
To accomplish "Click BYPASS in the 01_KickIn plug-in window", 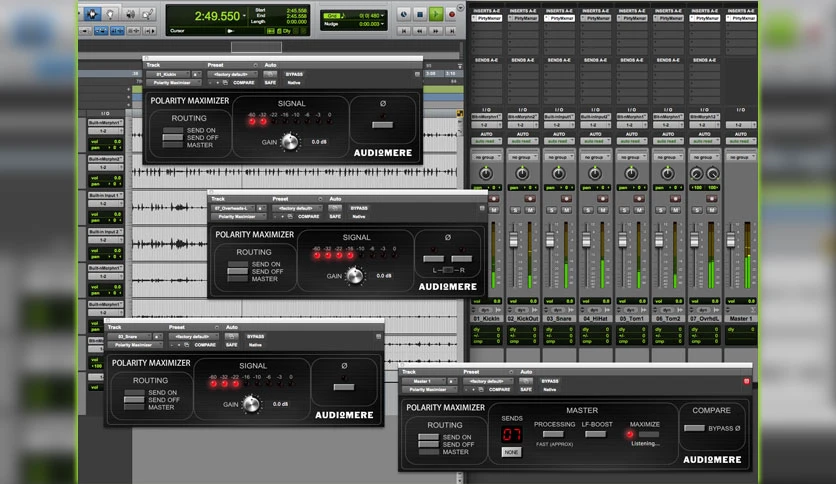I will 294,74.
